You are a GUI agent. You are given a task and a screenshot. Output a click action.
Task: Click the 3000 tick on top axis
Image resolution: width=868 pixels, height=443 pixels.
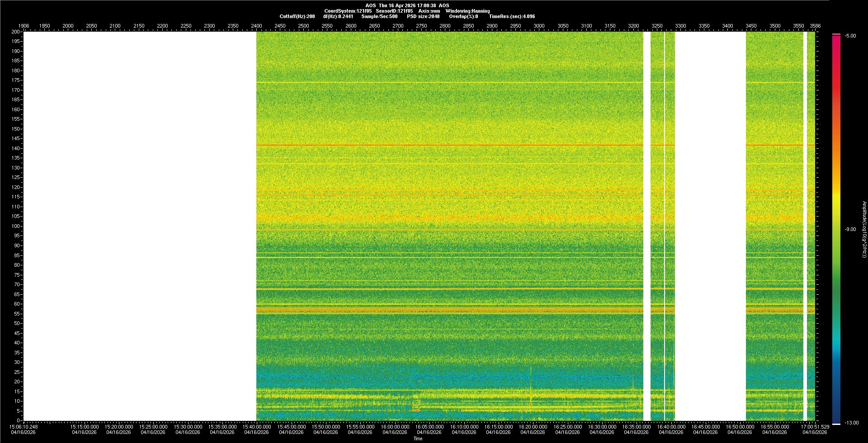(x=539, y=26)
